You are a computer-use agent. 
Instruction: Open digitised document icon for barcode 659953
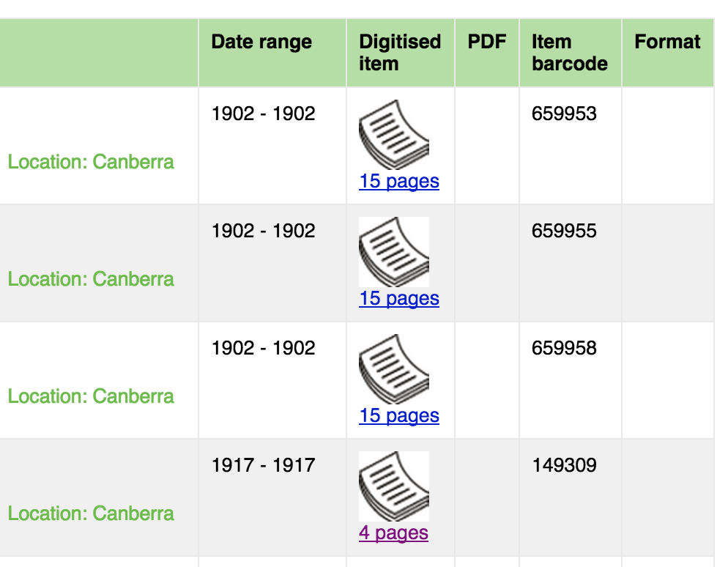[x=394, y=135]
